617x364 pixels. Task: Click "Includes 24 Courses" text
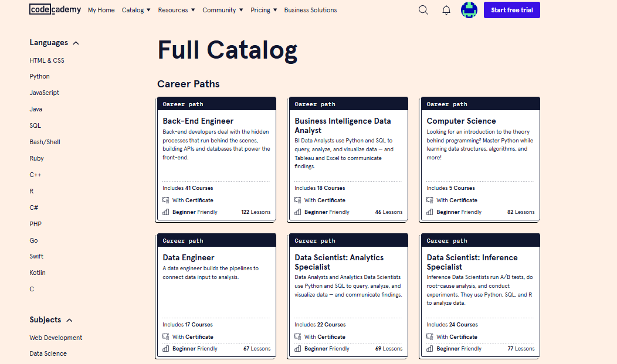(452, 324)
